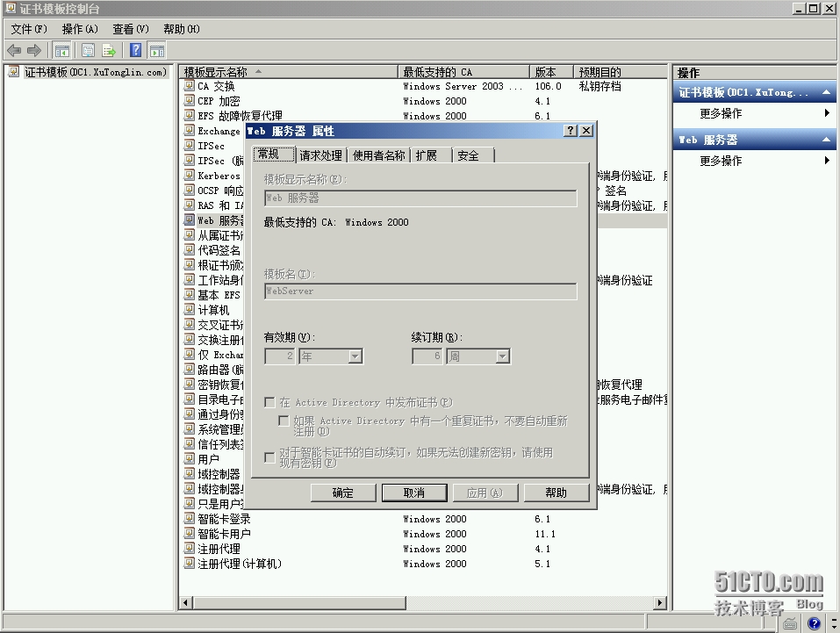Select version cell 11.1
Screen dimensions: 840x633
545,534
